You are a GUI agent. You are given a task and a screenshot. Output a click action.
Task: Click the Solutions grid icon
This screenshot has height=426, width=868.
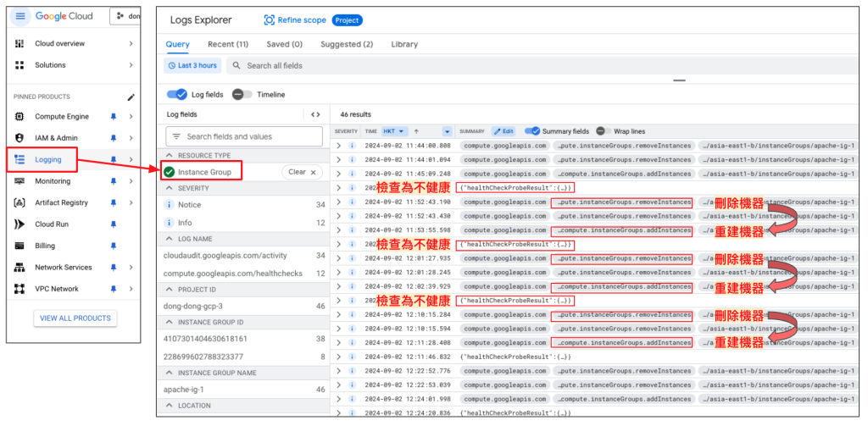click(19, 65)
